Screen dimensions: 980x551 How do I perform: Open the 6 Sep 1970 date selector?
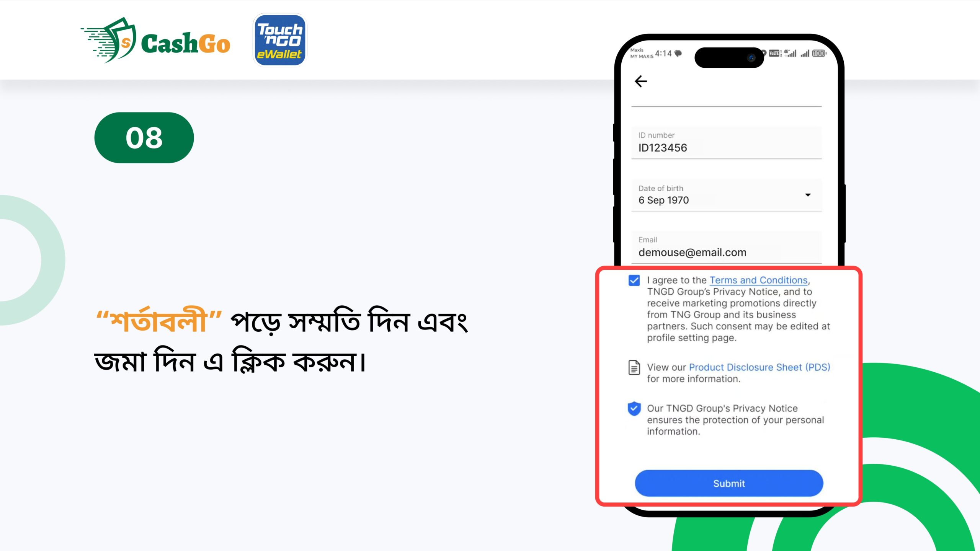click(x=726, y=195)
